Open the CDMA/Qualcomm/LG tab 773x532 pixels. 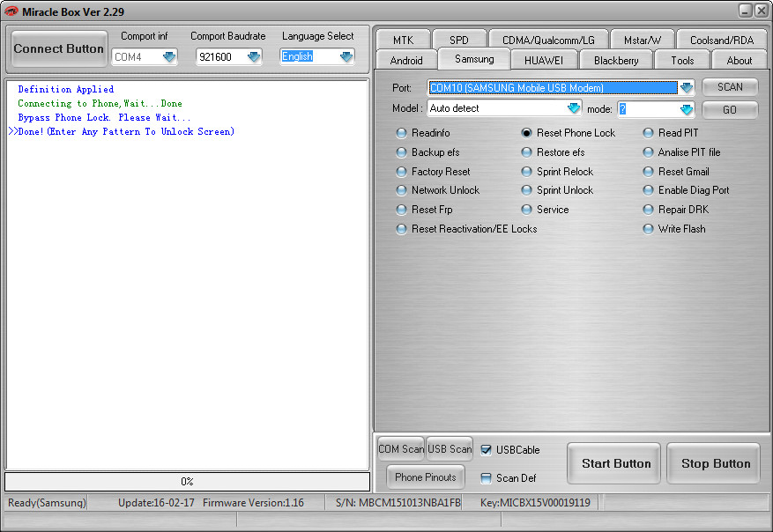548,40
